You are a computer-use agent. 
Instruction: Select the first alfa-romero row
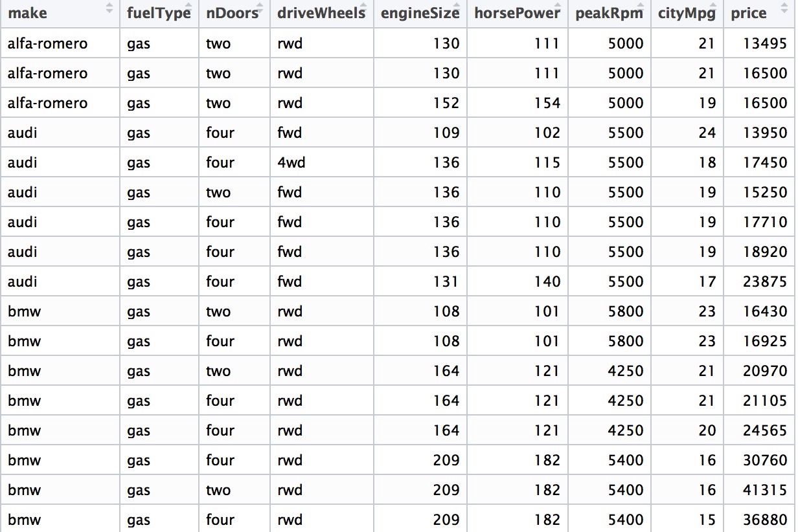41,43
